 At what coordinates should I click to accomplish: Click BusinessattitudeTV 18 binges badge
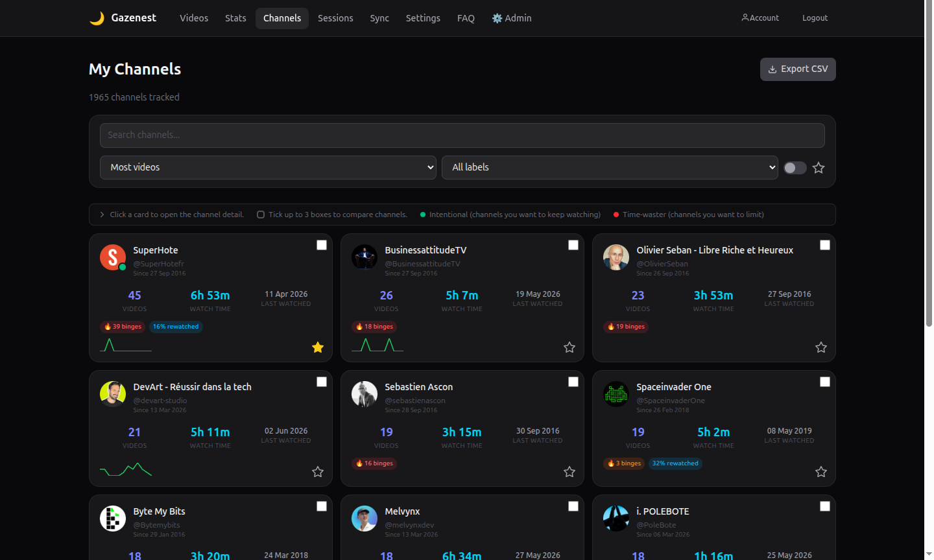point(374,327)
